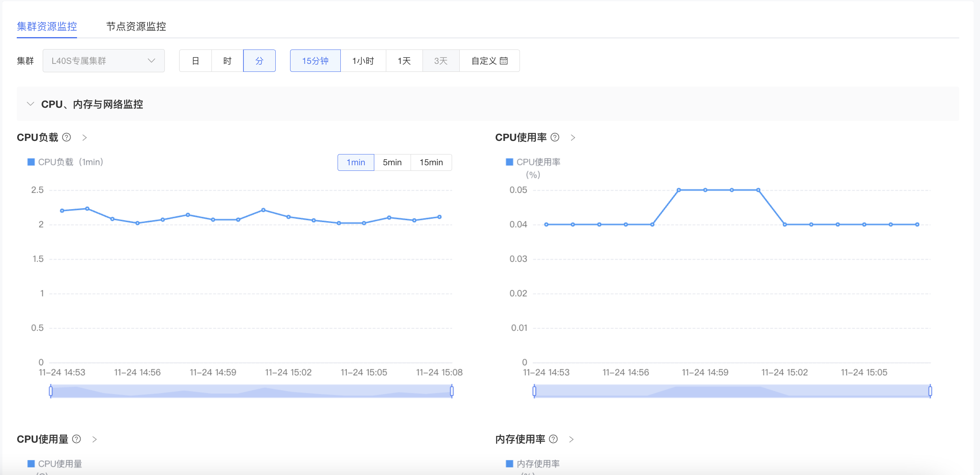Click help icon beside 内存使用率 title
The image size is (980, 475).
(x=553, y=439)
